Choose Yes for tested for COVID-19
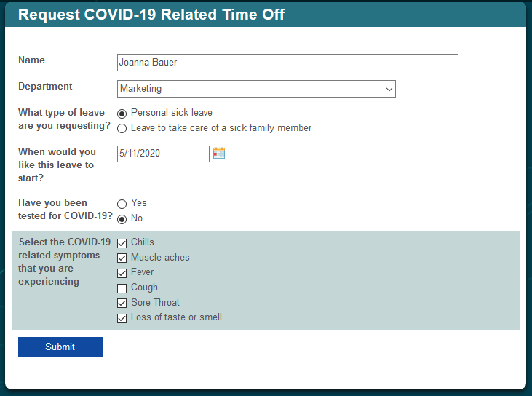532x396 pixels. [x=122, y=204]
